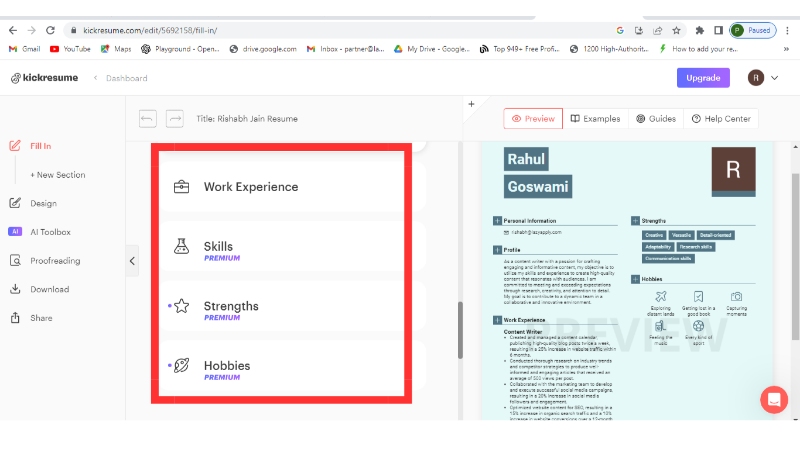The image size is (800, 449).
Task: Click the resume title field
Action: tap(247, 119)
